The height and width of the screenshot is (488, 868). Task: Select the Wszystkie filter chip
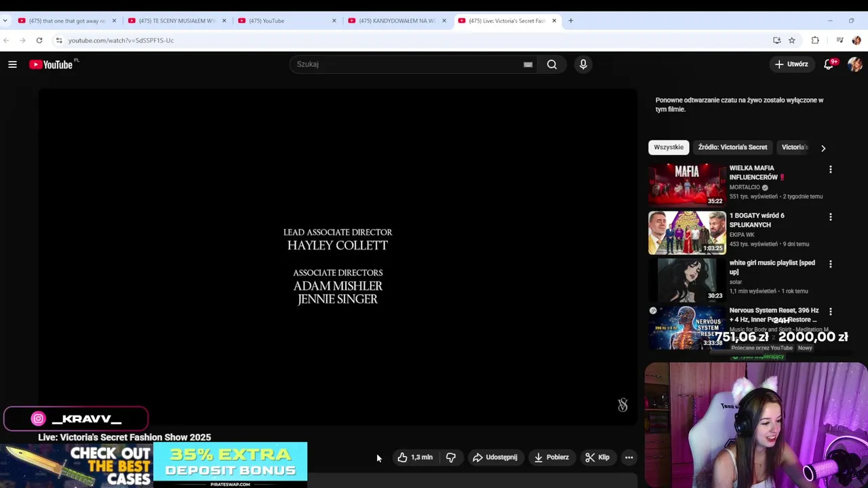click(669, 147)
